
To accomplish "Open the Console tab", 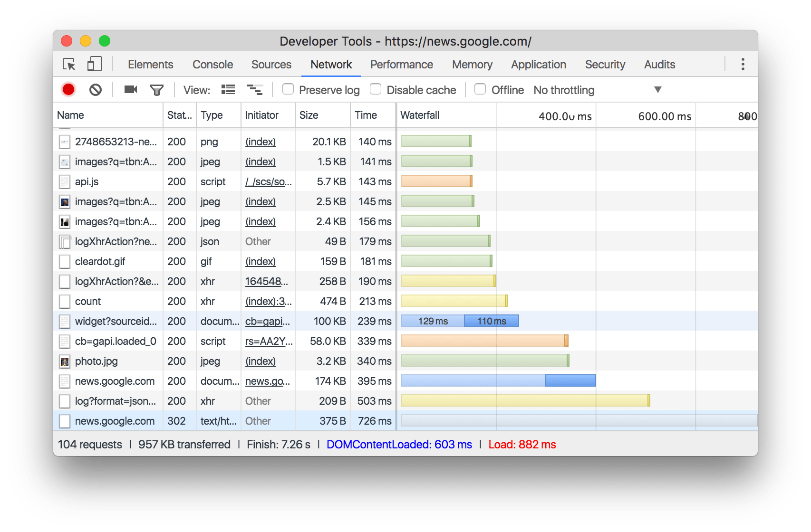I will [x=212, y=65].
